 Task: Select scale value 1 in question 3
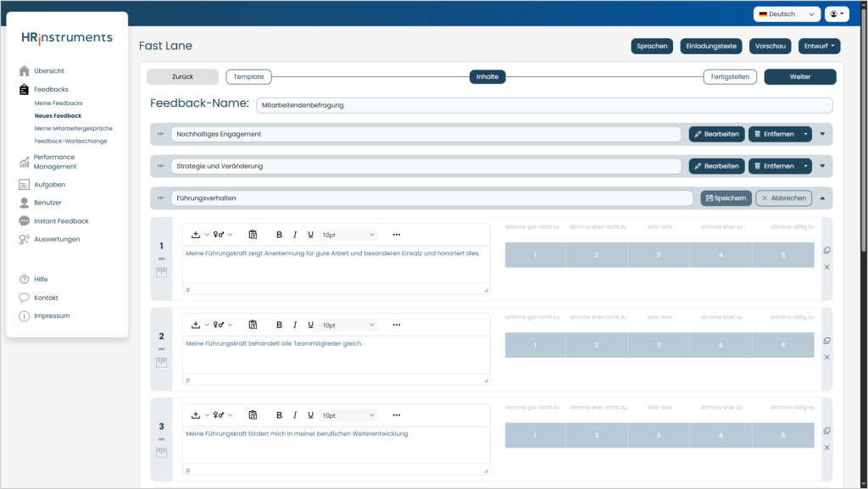[x=536, y=436]
